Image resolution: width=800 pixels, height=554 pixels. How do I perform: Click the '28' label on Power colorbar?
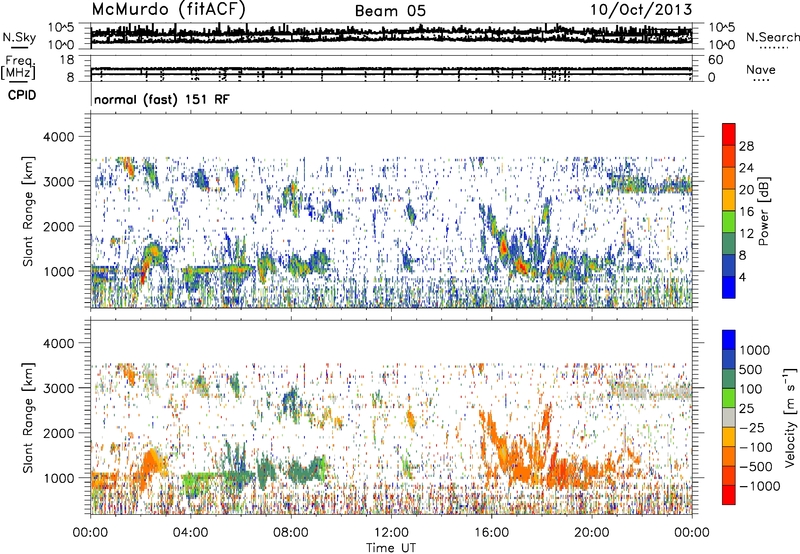(x=746, y=146)
